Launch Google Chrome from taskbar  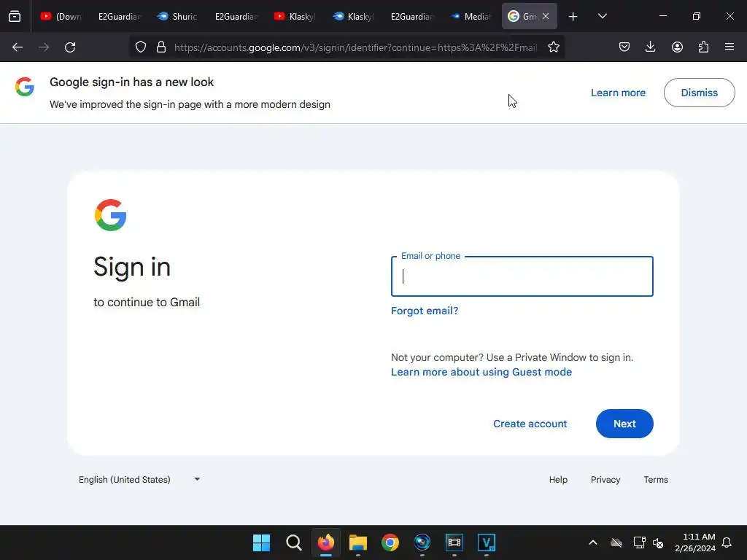click(x=390, y=542)
